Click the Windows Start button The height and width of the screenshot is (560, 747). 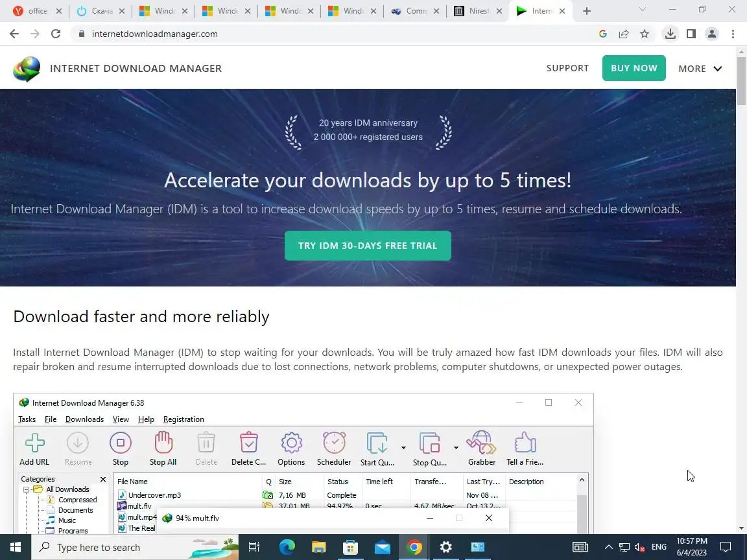(x=16, y=547)
